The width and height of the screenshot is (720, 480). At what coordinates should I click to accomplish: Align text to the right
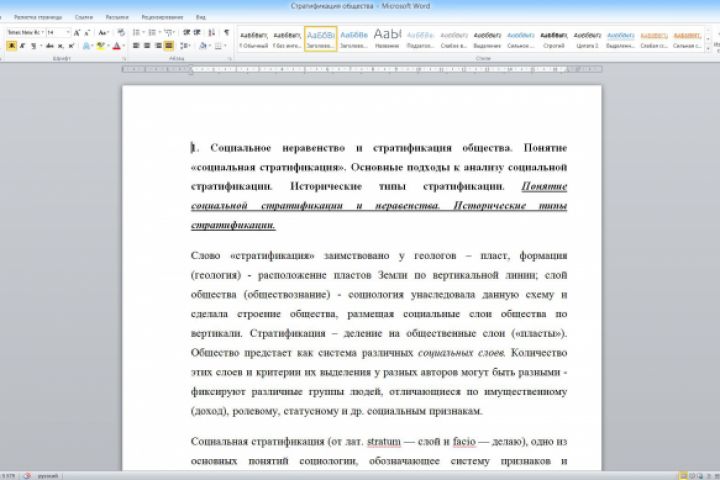pyautogui.click(x=158, y=45)
